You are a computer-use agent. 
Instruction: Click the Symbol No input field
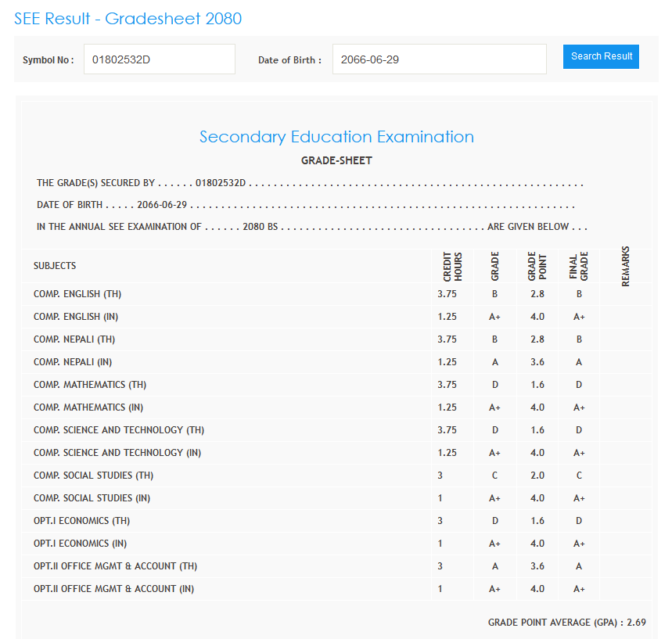(x=159, y=59)
